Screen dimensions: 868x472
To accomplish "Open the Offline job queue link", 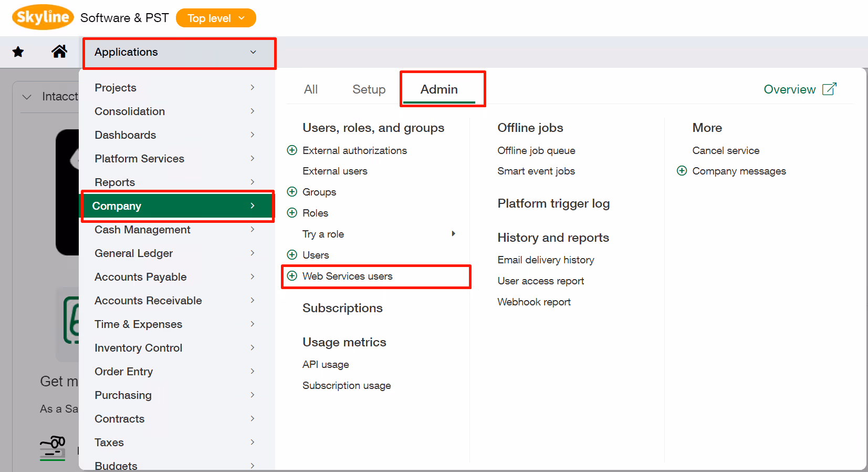I will (536, 150).
